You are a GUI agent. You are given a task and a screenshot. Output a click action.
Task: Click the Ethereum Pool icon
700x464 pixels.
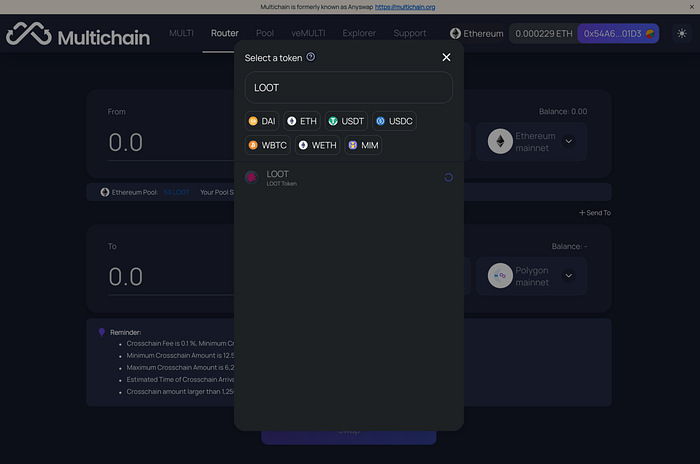coord(104,192)
